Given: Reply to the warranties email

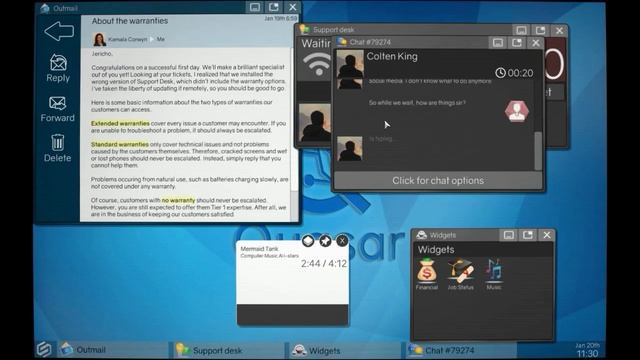Looking at the screenshot, I should click(58, 69).
